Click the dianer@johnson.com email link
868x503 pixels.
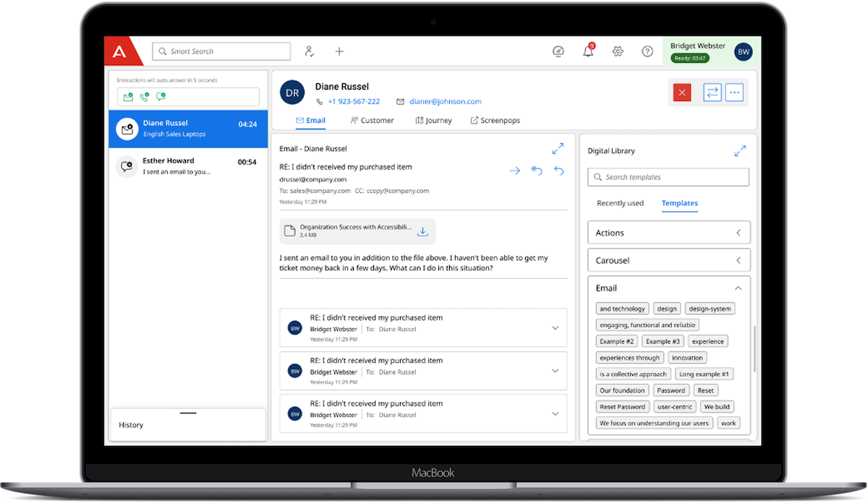point(445,102)
